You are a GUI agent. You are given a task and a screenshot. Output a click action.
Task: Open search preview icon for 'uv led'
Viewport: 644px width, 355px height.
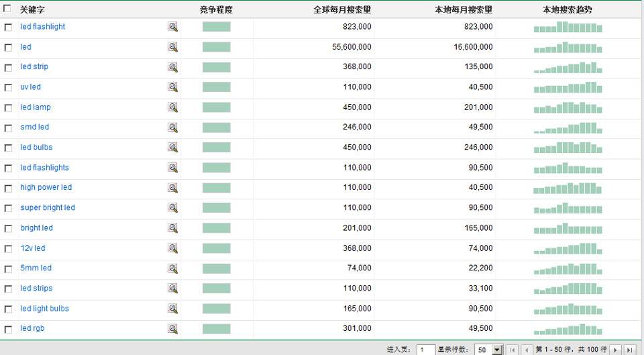coord(172,87)
